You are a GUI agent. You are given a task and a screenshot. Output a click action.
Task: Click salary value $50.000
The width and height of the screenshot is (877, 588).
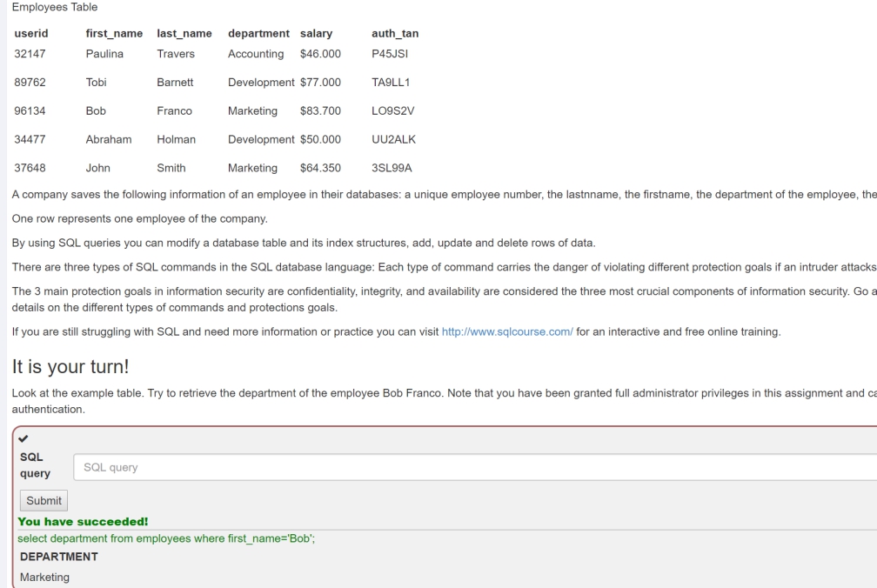pyautogui.click(x=320, y=139)
